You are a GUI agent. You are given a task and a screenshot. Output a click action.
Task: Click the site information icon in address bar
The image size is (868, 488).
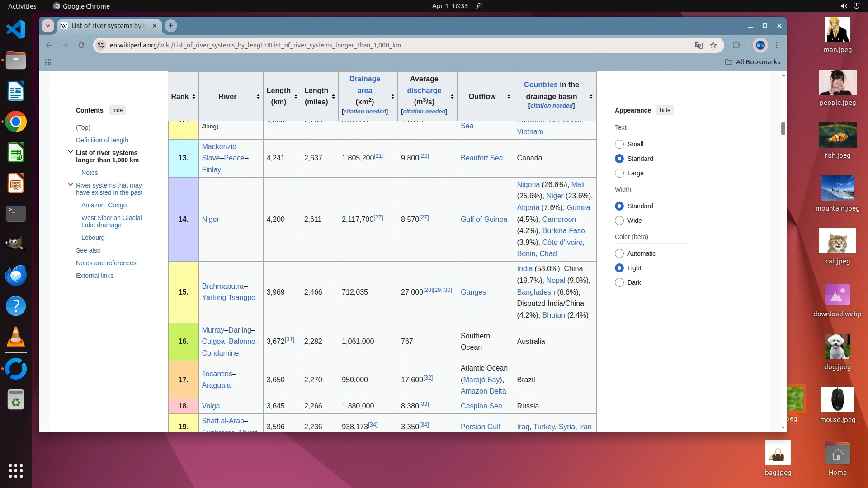[x=101, y=45]
